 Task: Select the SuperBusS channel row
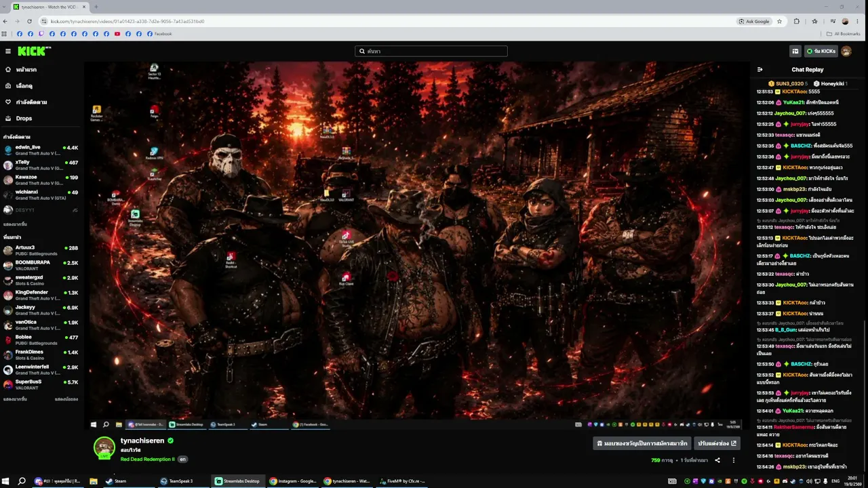pos(41,384)
